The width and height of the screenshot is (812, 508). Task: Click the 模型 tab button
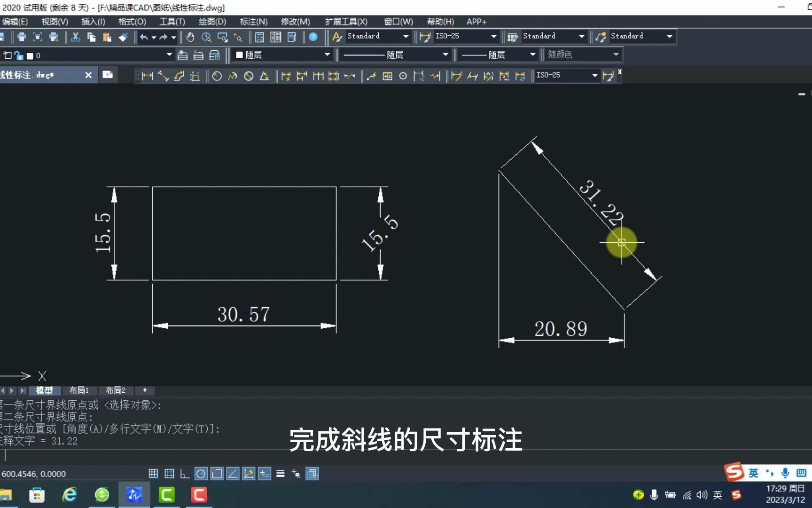[x=45, y=390]
